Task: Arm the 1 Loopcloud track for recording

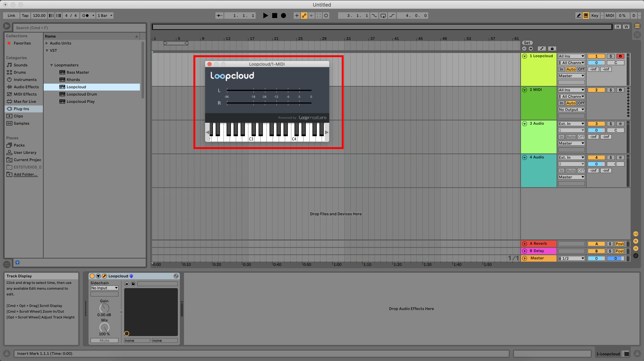Action: (620, 56)
